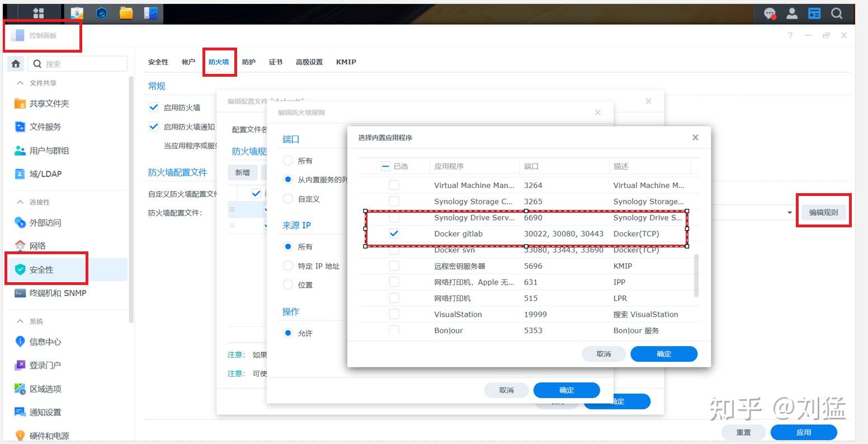Open the DSM main menu grid icon
This screenshot has height=444, width=868.
38,13
